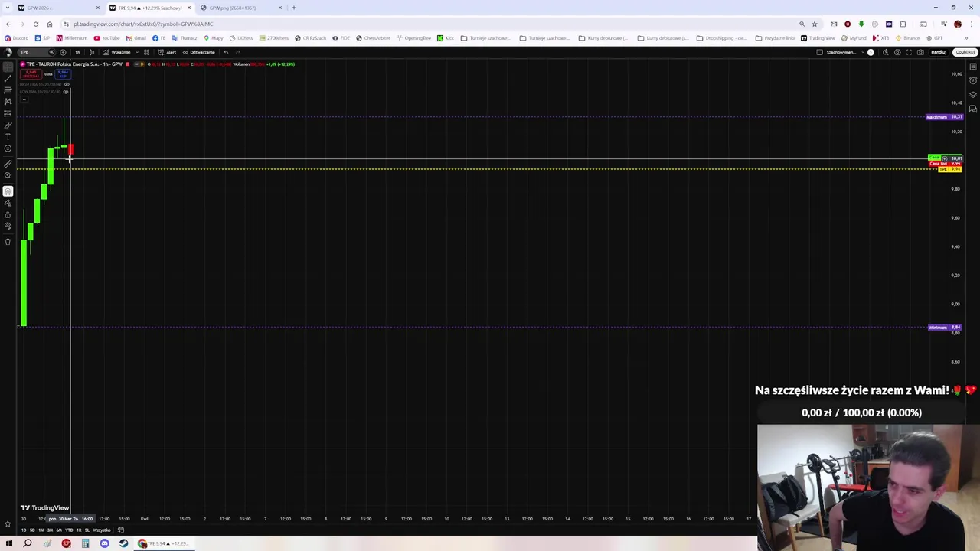
Task: Select the 1M date range
Action: (x=41, y=530)
